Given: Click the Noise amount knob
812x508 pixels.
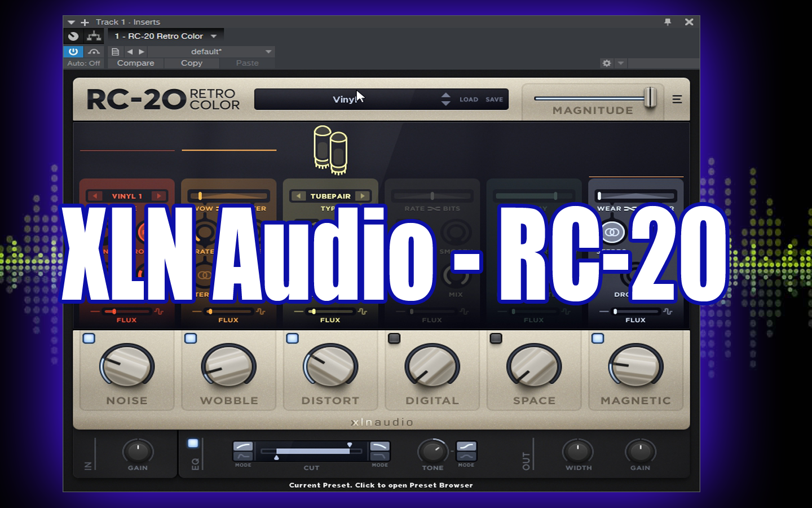Looking at the screenshot, I should click(127, 366).
